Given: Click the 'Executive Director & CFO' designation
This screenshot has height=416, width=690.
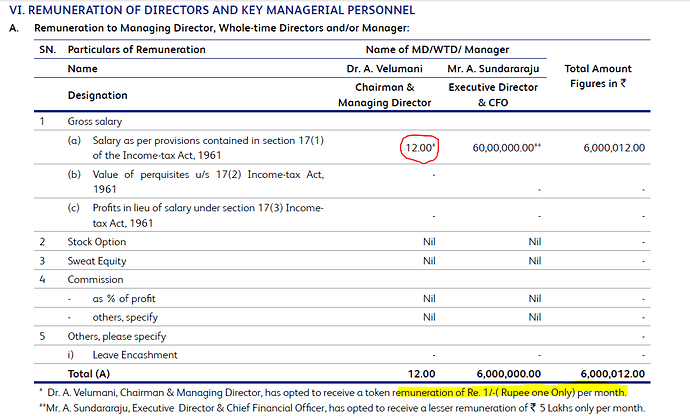Looking at the screenshot, I should click(492, 95).
